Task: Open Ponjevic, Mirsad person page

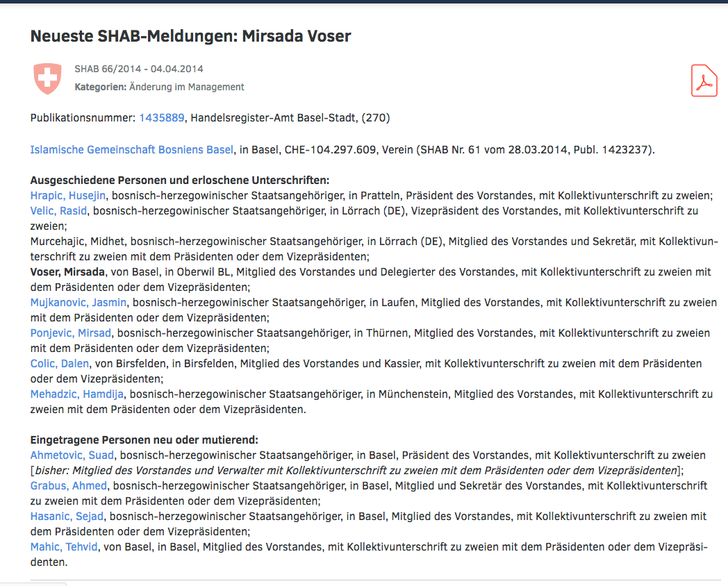Action: tap(70, 333)
